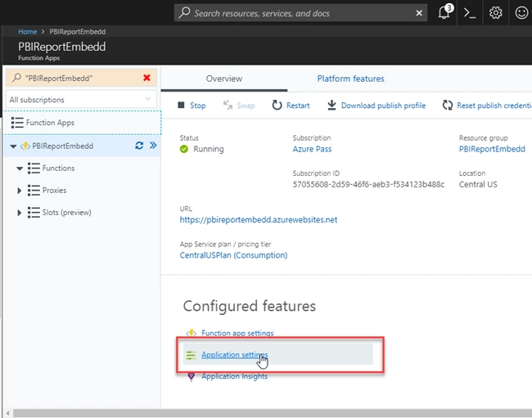Launch Cloud Shell from top bar
Screen dimensions: 532x418
click(x=470, y=13)
